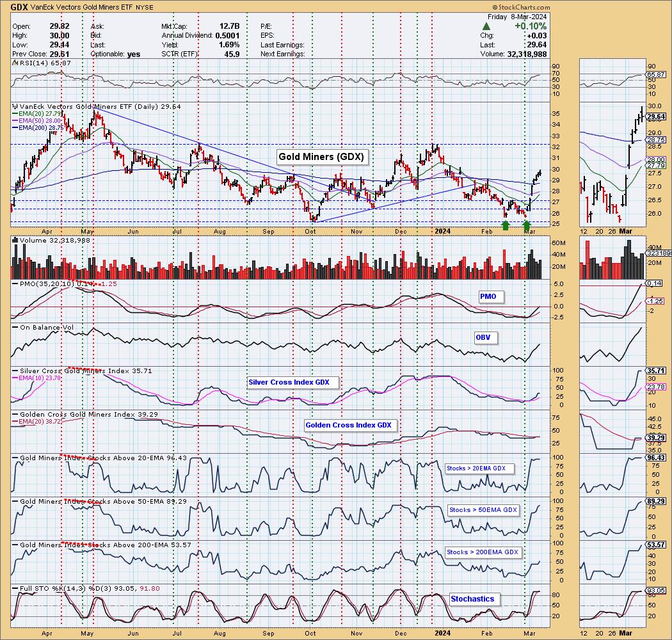Select the GDX ticker symbol in header
Viewport: 672px width, 640px height.
coord(19,7)
